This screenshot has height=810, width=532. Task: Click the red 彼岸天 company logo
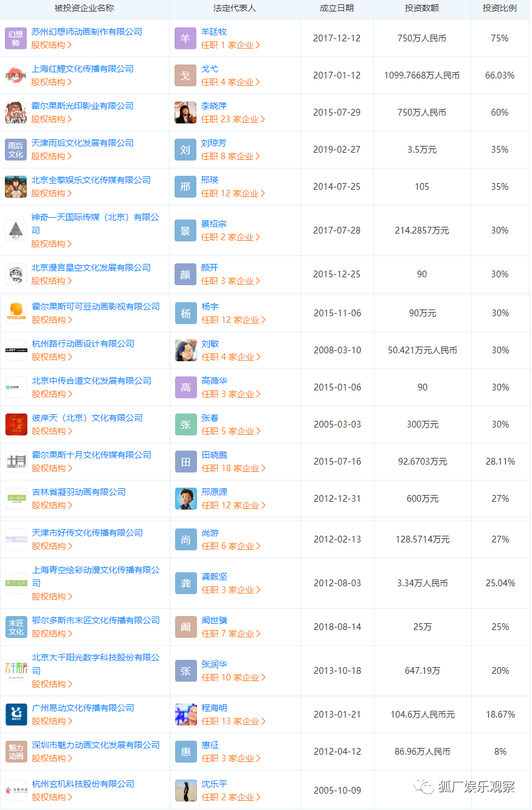click(x=16, y=424)
